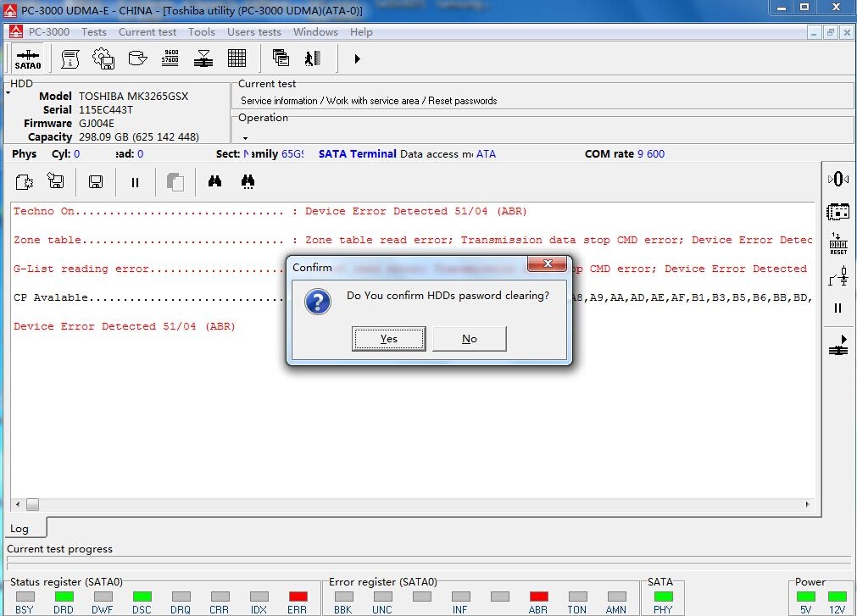The width and height of the screenshot is (857, 616).
Task: Click the save-to-disk with tree icon
Action: coord(56,180)
